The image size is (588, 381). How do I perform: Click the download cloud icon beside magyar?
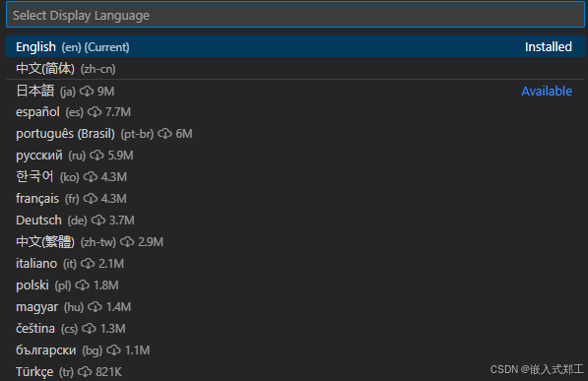click(x=95, y=307)
